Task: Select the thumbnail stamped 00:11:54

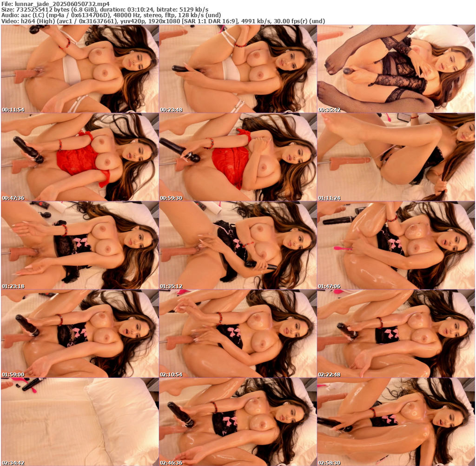Action: (x=80, y=69)
